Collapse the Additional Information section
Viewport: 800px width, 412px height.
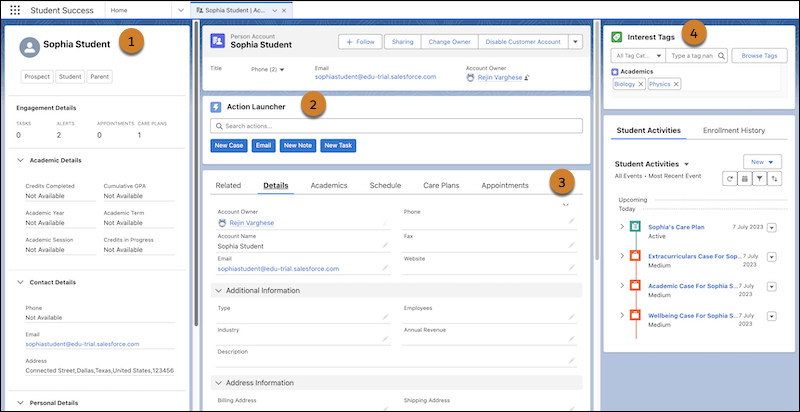click(x=219, y=290)
